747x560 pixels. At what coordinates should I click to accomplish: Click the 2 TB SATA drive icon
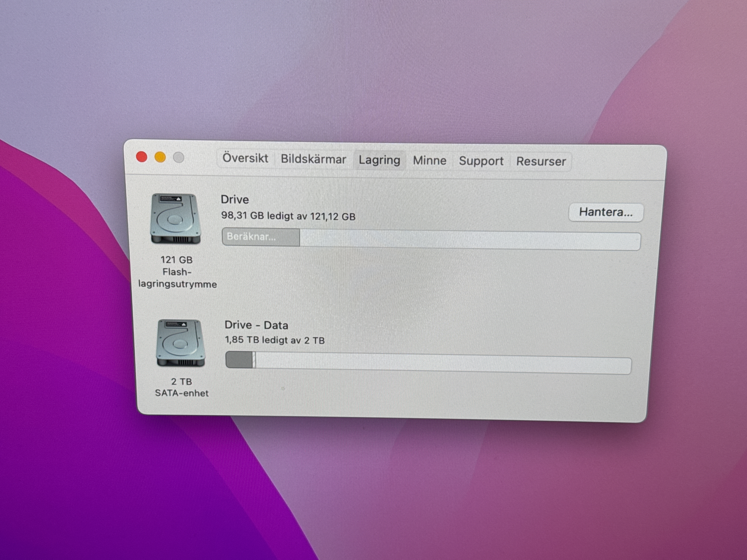[x=181, y=343]
